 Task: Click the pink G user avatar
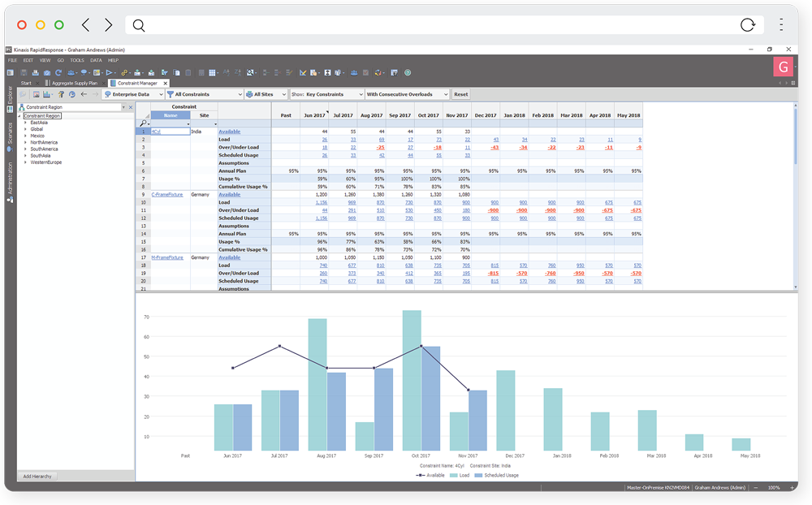[784, 67]
